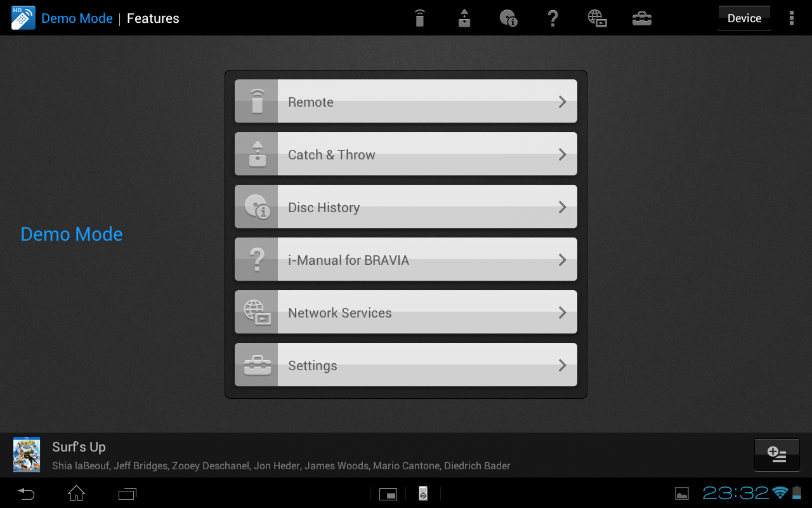Tap the add-to-list plus button
Screen dimensions: 812x508
776,455
